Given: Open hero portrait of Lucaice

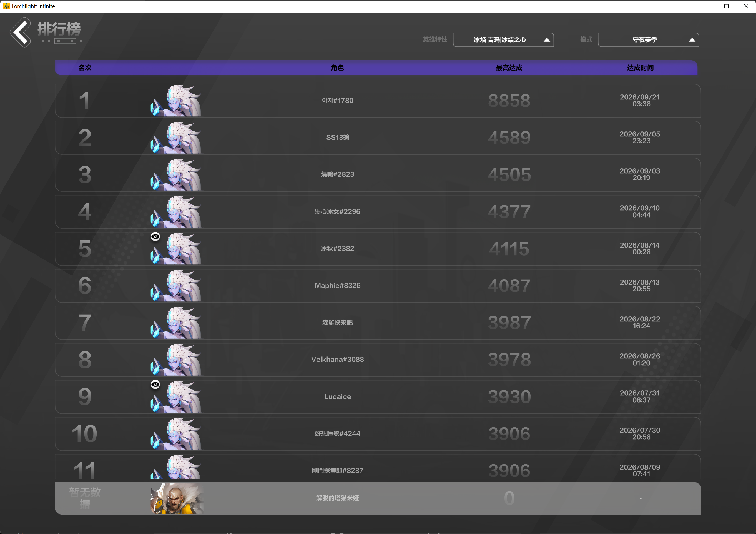Looking at the screenshot, I should [x=176, y=397].
